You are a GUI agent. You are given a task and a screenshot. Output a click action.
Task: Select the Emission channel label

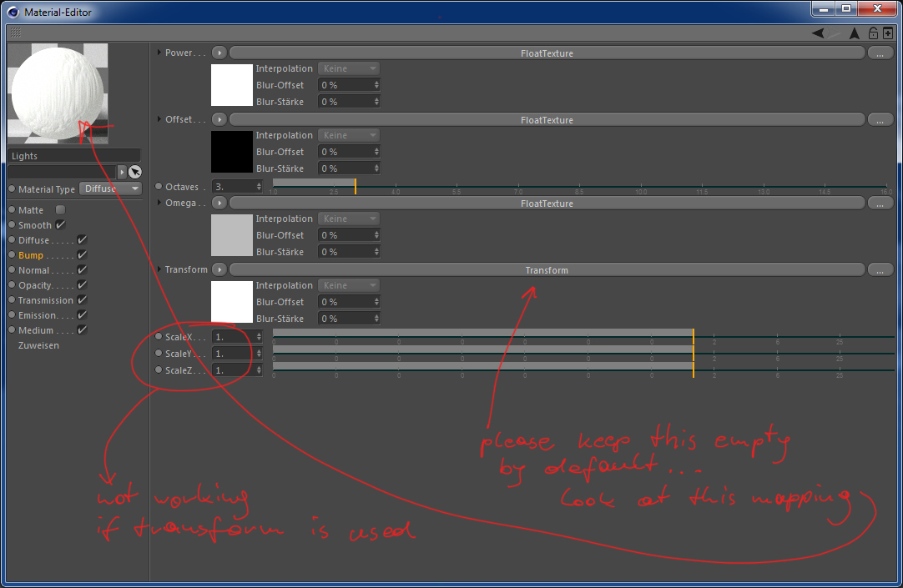[38, 315]
